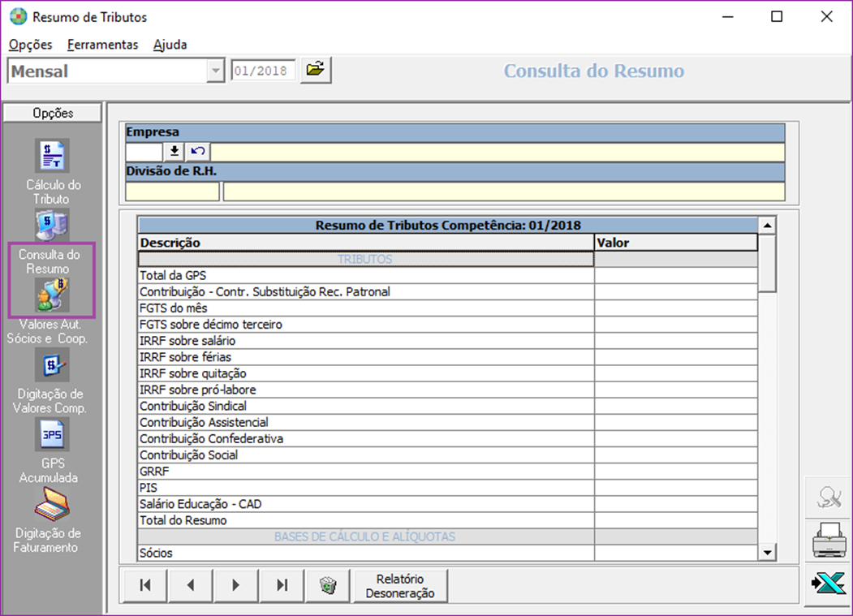Click the 01/2018 competence date field
The height and width of the screenshot is (616, 853).
(263, 71)
